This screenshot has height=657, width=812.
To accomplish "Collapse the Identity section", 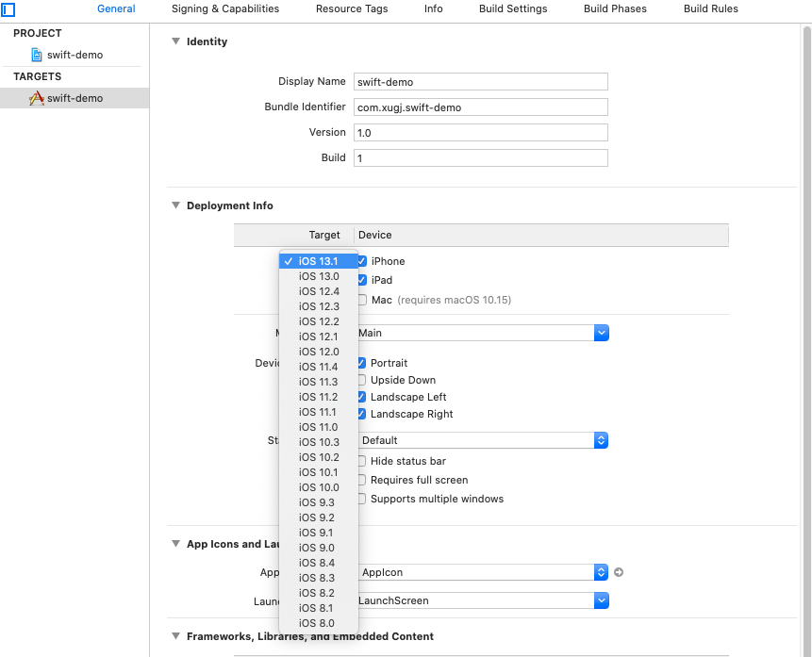I will pyautogui.click(x=176, y=41).
